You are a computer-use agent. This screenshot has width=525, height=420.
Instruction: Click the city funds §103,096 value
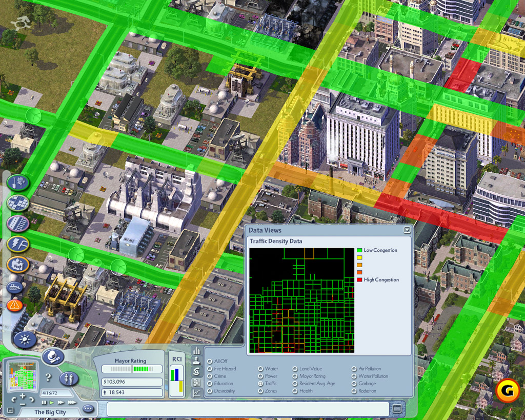[132, 382]
